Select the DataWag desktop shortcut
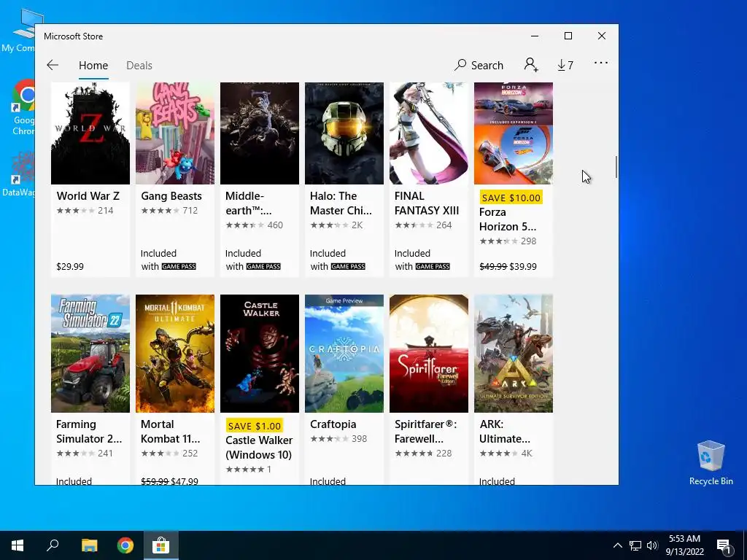747x560 pixels. click(19, 174)
